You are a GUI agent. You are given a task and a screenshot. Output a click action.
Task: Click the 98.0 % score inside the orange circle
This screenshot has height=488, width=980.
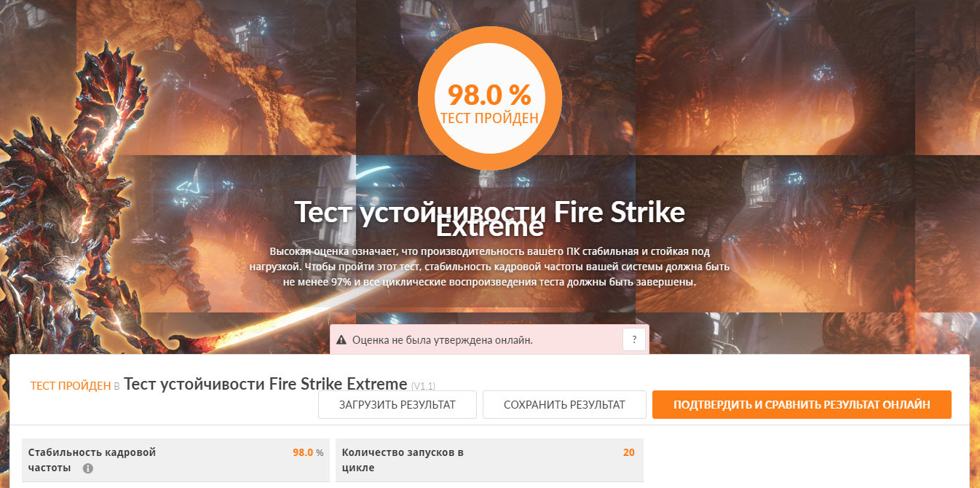point(489,94)
